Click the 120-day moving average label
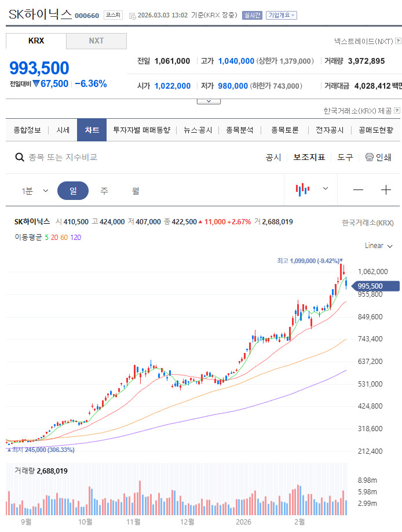Viewport: 402px width, 532px height. point(76,238)
